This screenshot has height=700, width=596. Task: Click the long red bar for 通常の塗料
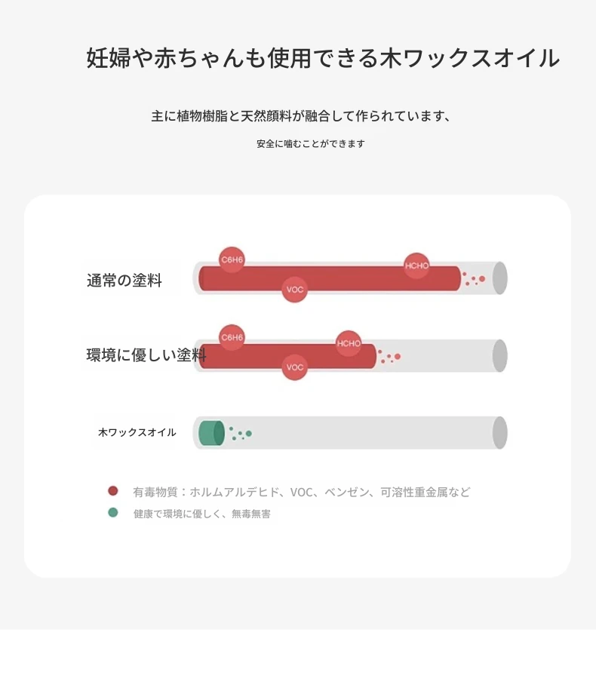[355, 279]
